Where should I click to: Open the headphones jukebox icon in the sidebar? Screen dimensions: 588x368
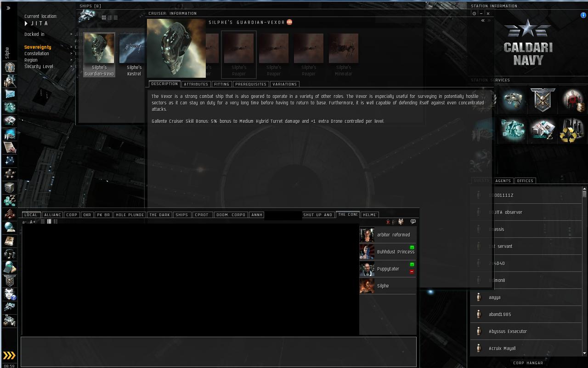point(10,254)
